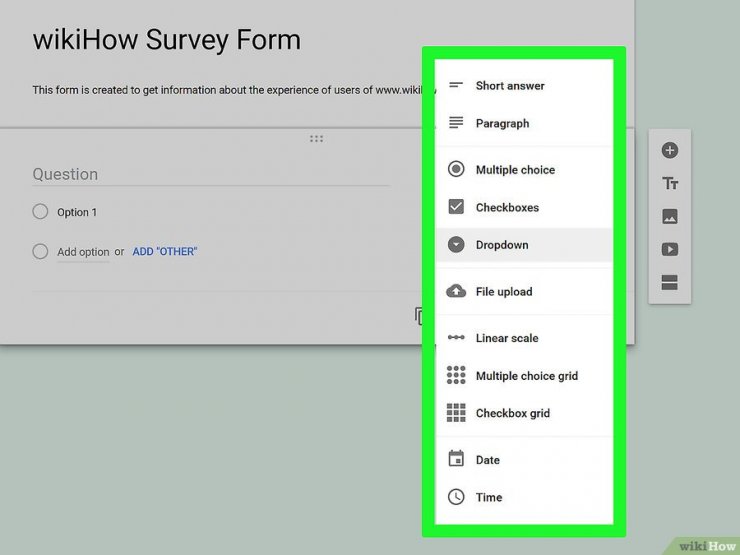Click the File upload cloud icon
The image size is (740, 555).
point(456,291)
